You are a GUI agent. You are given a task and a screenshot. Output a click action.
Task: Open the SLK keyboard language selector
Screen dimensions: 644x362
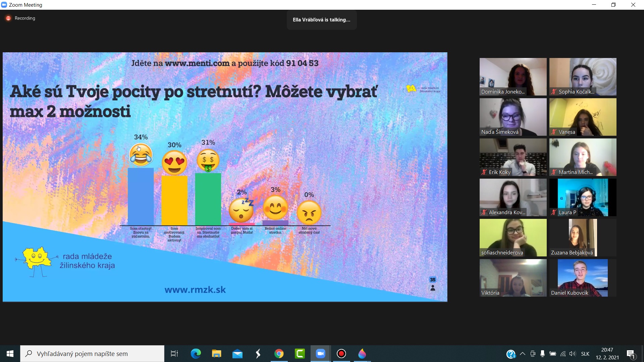coord(585,354)
